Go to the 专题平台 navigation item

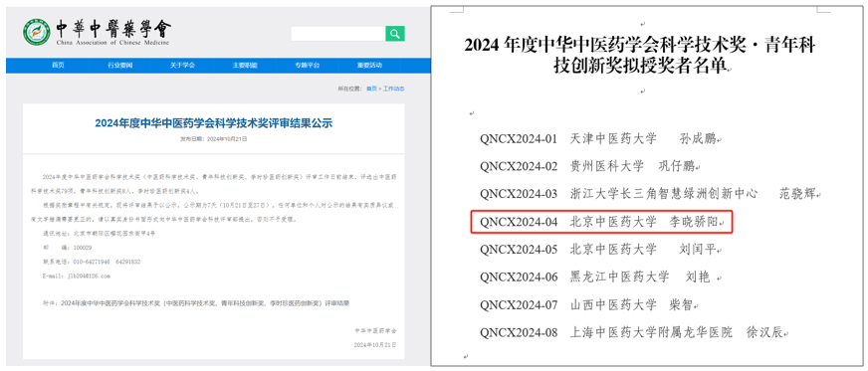tap(308, 66)
